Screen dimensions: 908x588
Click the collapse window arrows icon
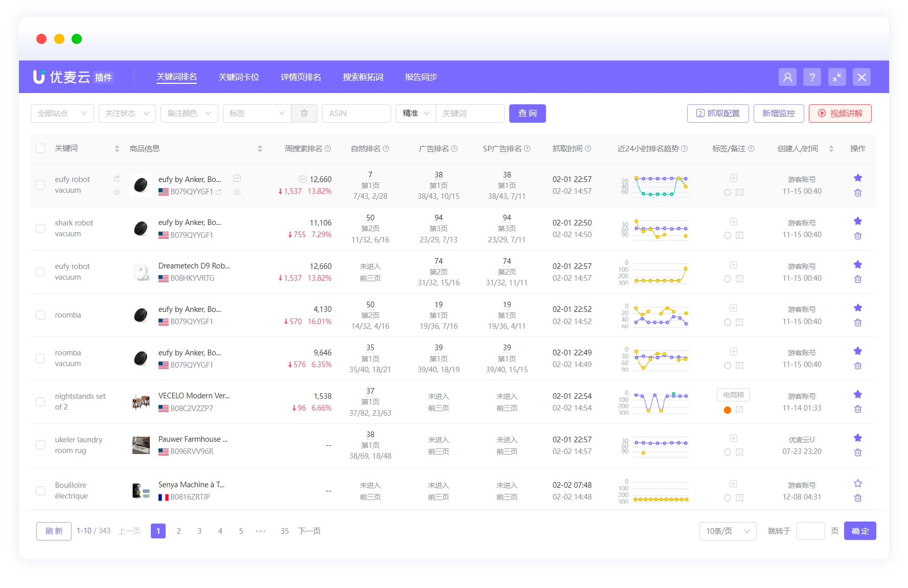[837, 77]
